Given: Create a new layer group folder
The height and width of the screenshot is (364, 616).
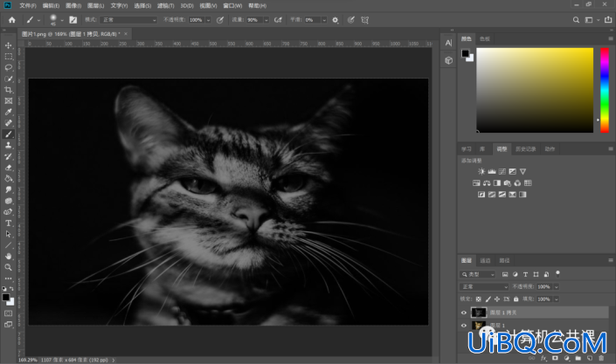Looking at the screenshot, I should pos(578,358).
